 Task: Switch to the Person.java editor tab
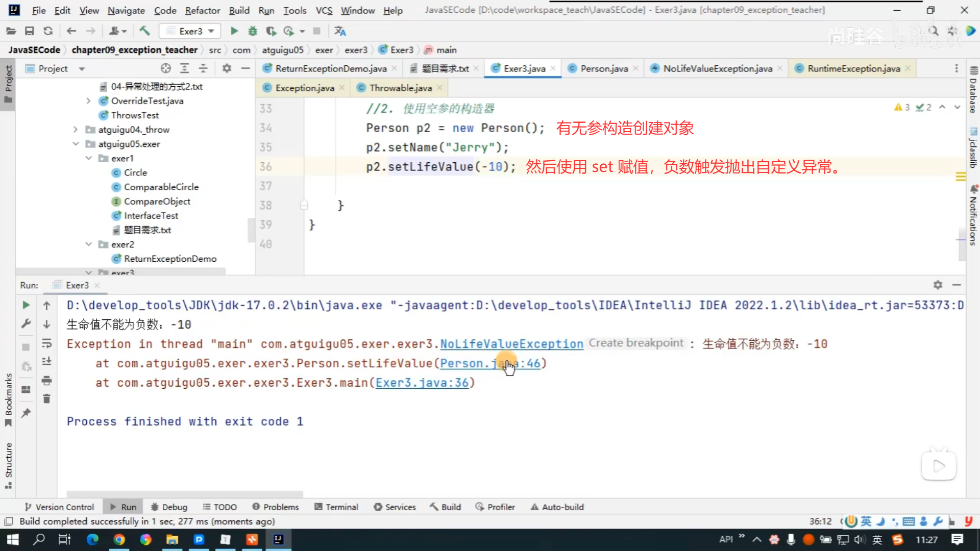coord(604,68)
